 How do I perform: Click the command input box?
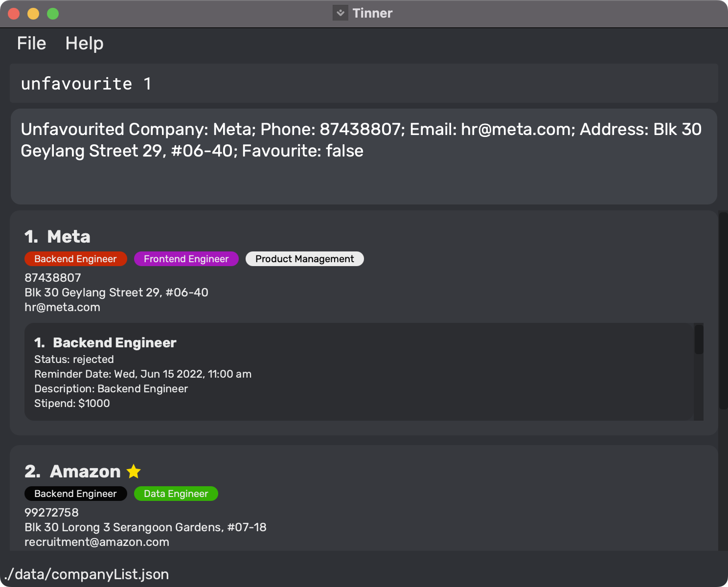click(x=364, y=83)
